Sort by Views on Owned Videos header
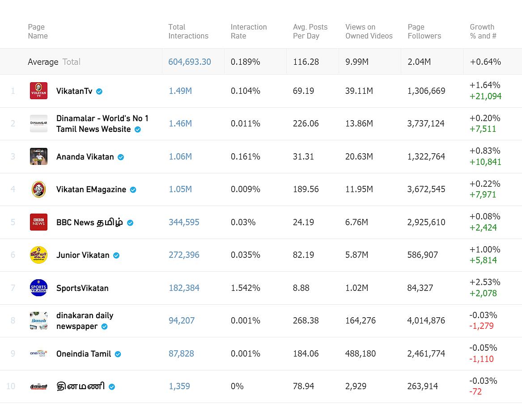This screenshot has width=522, height=420. coord(369,31)
